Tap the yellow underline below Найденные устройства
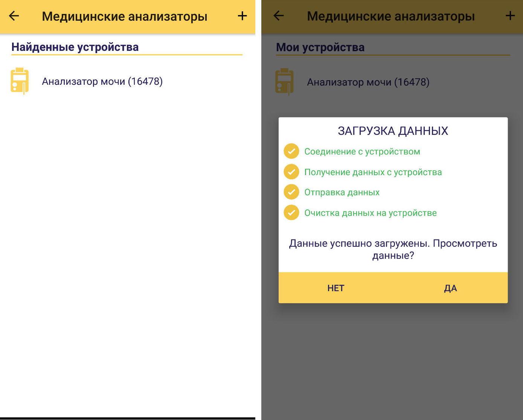Viewport: 523px width, 420px height. (x=127, y=55)
